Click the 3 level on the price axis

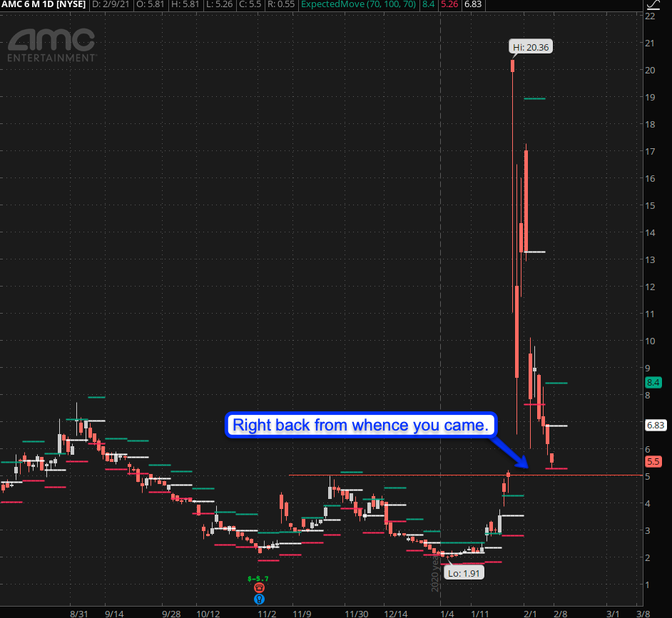(648, 530)
